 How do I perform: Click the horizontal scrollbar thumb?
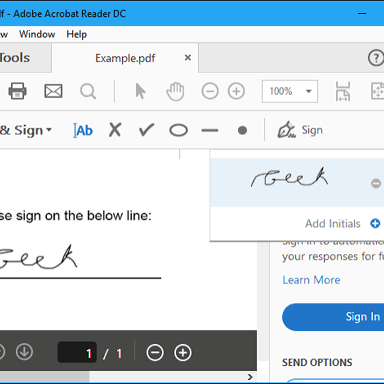44,377
